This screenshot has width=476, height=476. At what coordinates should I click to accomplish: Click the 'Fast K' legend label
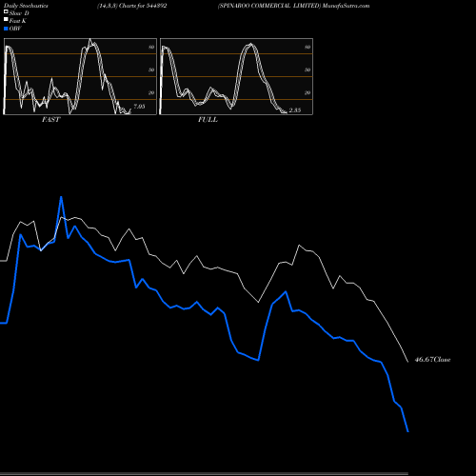pos(18,21)
